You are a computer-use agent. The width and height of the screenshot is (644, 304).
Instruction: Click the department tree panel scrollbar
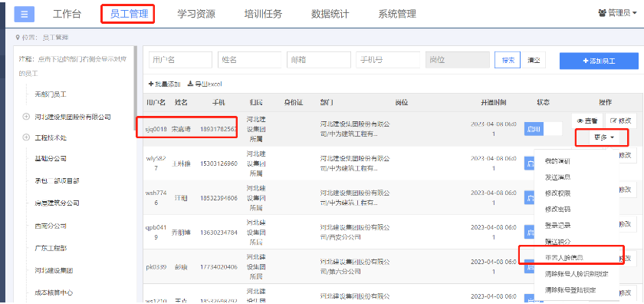pos(136,88)
